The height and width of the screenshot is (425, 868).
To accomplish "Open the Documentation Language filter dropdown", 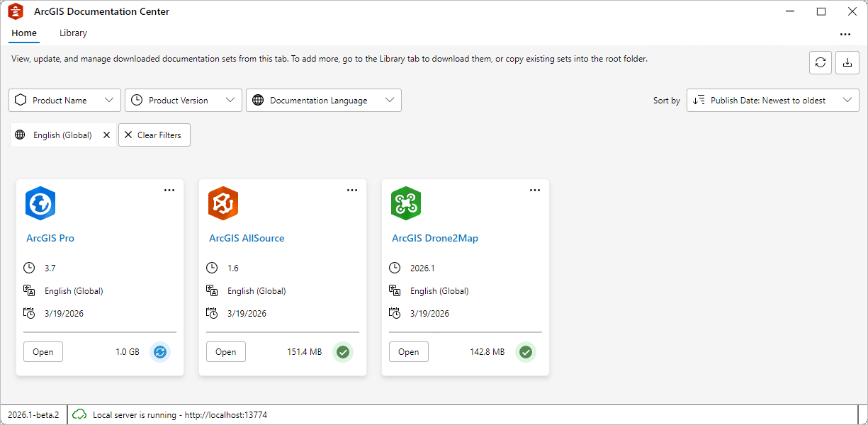I will pyautogui.click(x=324, y=100).
